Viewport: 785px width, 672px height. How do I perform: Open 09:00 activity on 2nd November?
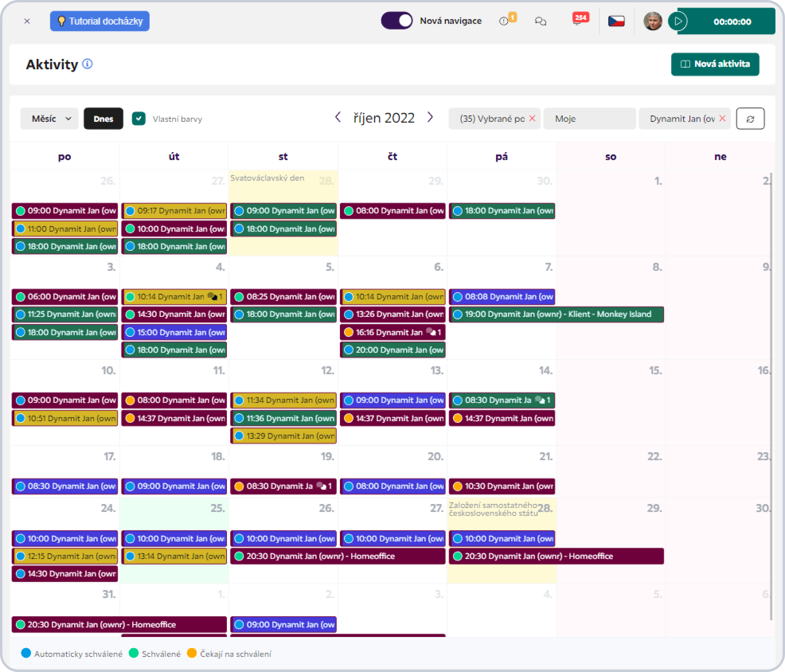coord(283,625)
